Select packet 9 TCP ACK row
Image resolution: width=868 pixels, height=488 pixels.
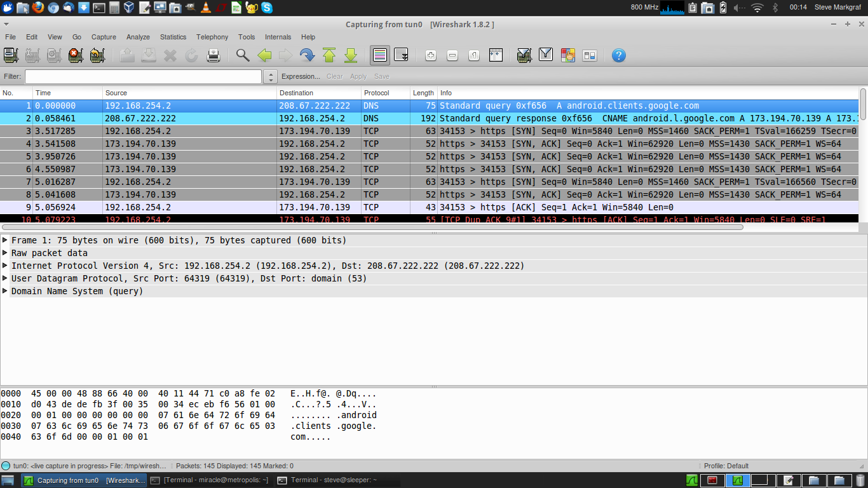click(x=430, y=207)
